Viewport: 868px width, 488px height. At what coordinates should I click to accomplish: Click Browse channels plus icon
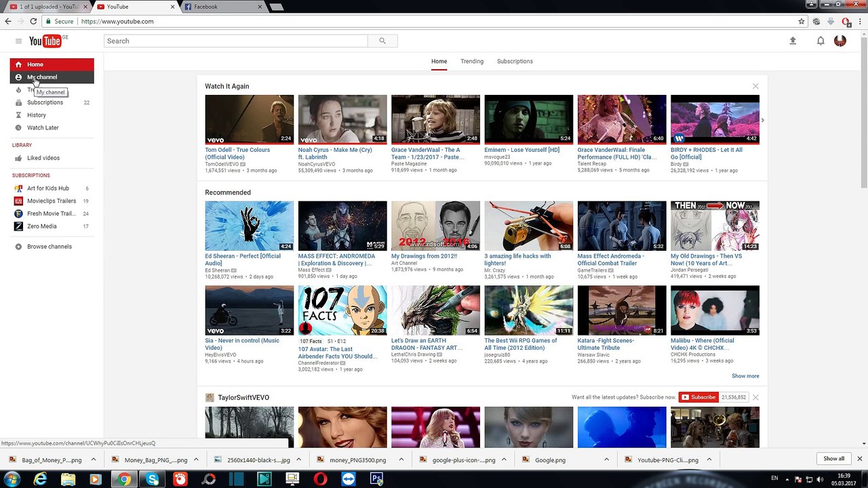click(18, 247)
